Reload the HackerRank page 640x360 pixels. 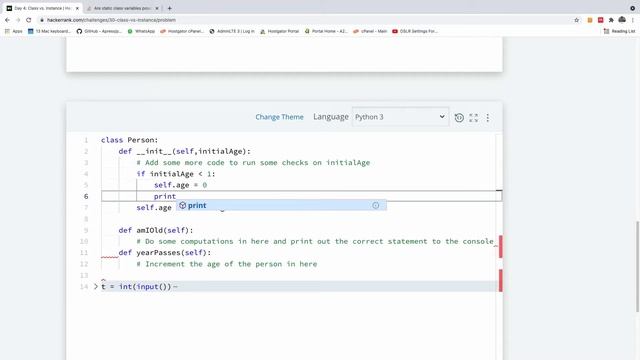coord(29,20)
